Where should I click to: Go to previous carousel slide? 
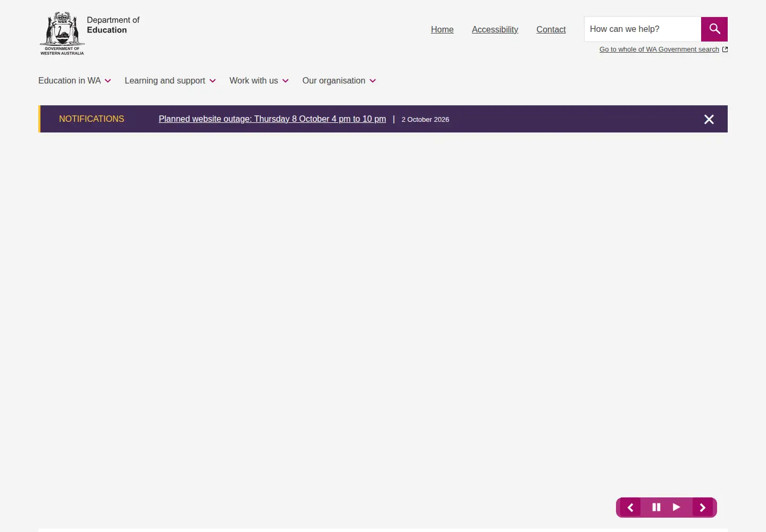tap(630, 508)
